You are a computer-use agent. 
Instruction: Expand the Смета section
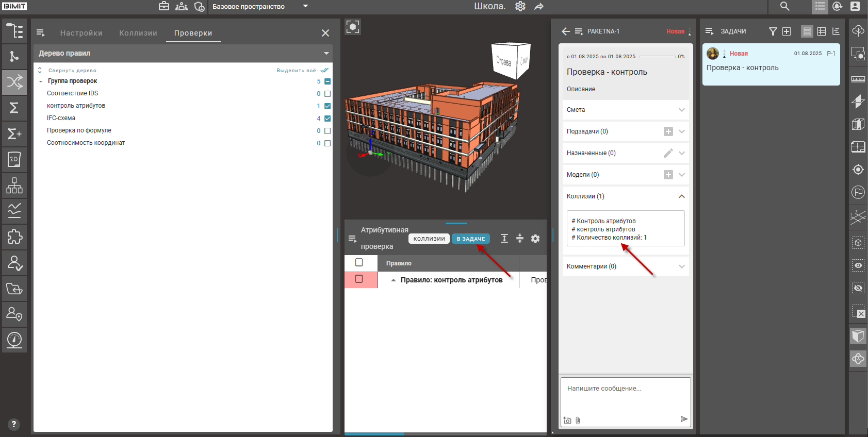pyautogui.click(x=681, y=110)
